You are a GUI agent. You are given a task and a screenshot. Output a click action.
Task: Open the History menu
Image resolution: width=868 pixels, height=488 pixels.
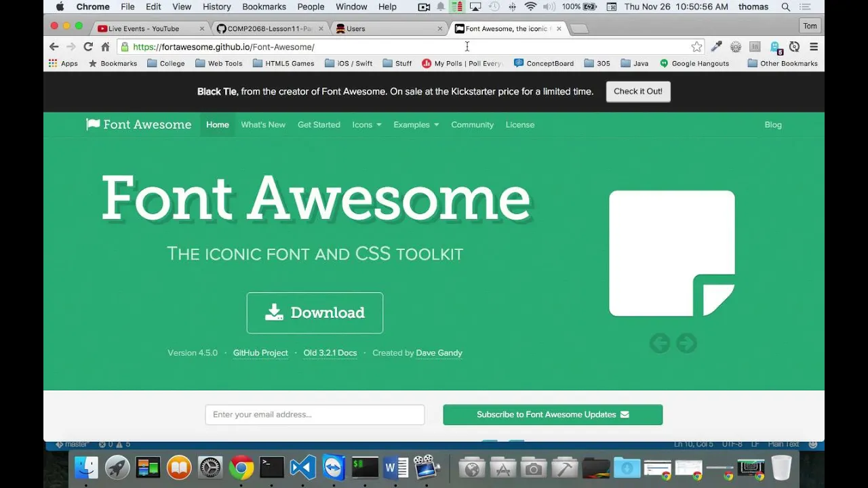point(216,7)
